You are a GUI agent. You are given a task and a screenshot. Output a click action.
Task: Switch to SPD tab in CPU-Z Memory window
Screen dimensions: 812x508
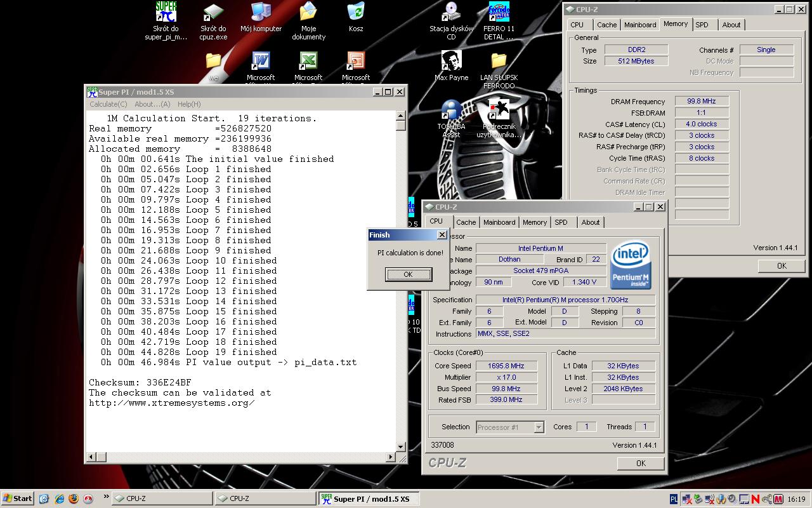[x=702, y=25]
